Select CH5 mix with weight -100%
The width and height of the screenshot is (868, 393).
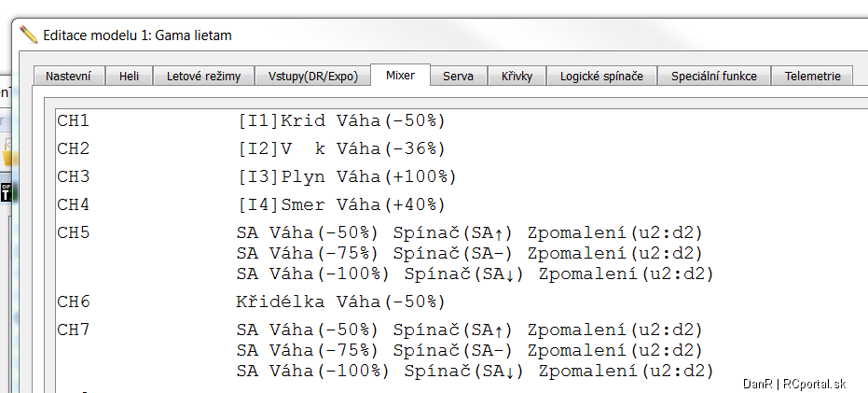475,274
